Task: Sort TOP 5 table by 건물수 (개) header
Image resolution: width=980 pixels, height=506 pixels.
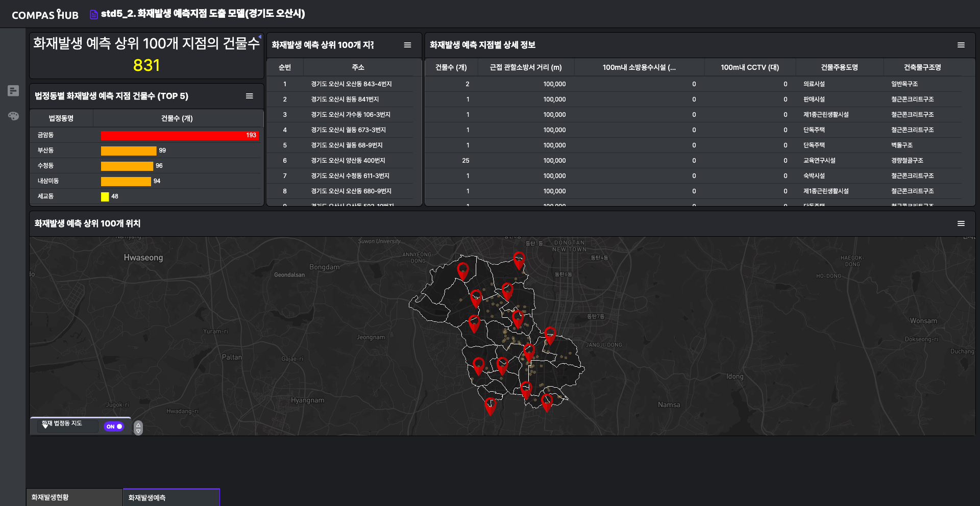Action: pos(177,118)
